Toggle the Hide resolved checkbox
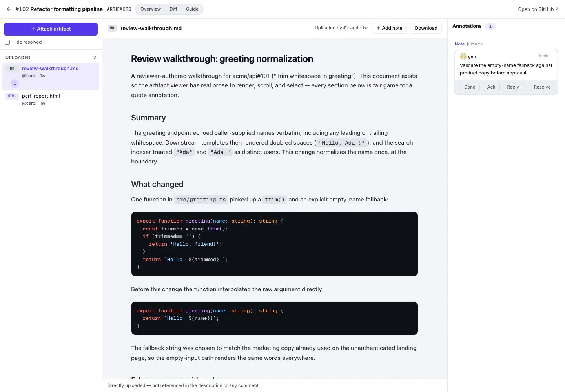The image size is (565, 392). click(7, 42)
